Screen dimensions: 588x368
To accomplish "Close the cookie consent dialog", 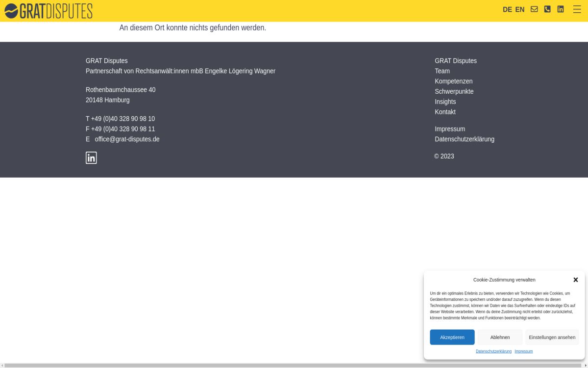I will click(575, 280).
